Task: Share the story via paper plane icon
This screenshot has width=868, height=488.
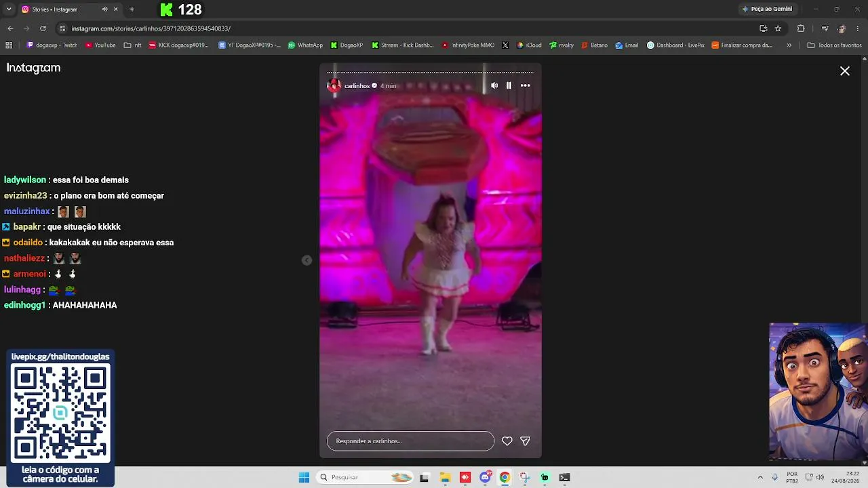Action: tap(525, 441)
